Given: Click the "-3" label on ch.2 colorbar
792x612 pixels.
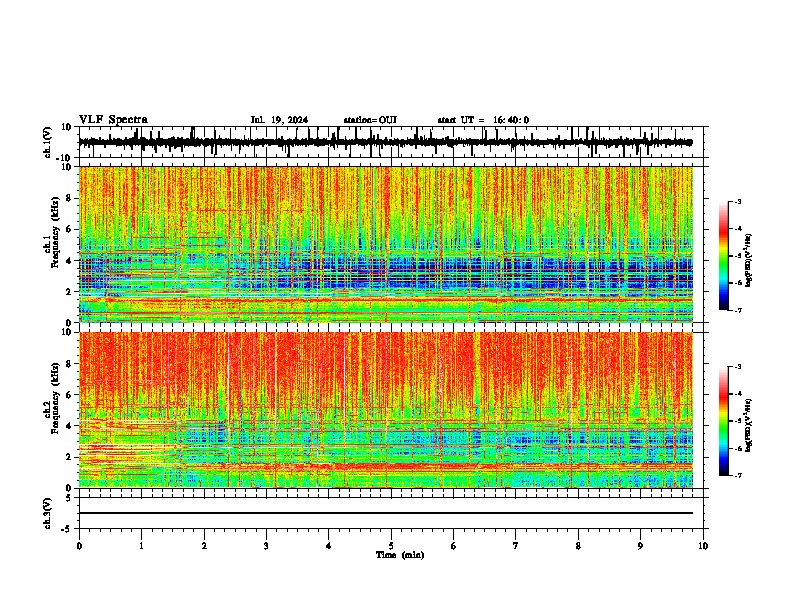Looking at the screenshot, I should pyautogui.click(x=738, y=367).
